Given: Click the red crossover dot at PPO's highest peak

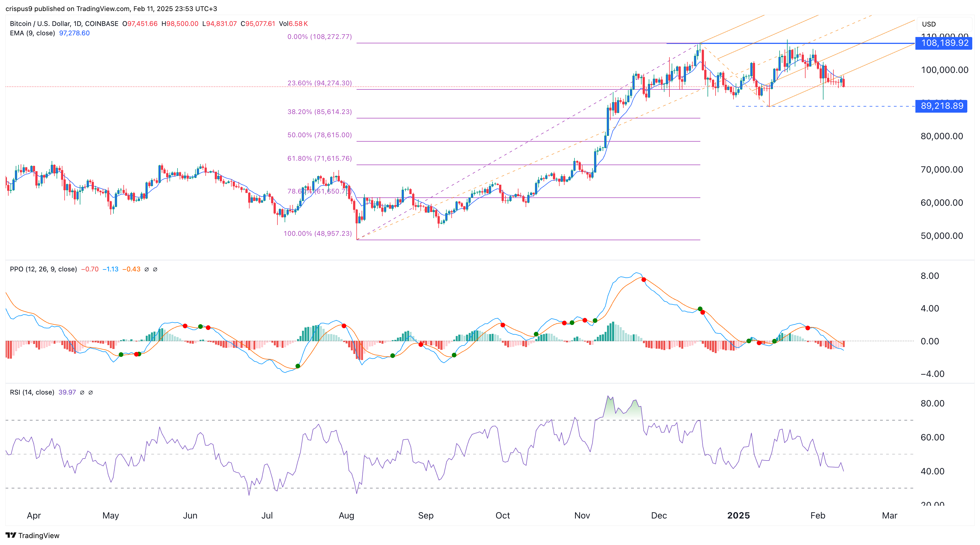Looking at the screenshot, I should tap(644, 280).
